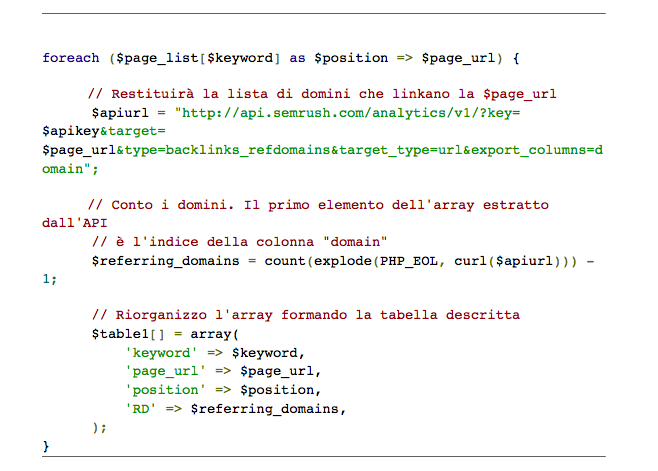The width and height of the screenshot is (658, 471).
Task: Click the '1;' line continuation
Action: tap(50, 279)
